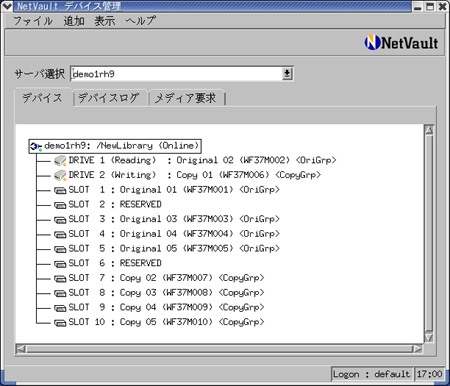The height and width of the screenshot is (386, 450).
Task: Click the SLOT 6 slot icon
Action: click(x=60, y=264)
